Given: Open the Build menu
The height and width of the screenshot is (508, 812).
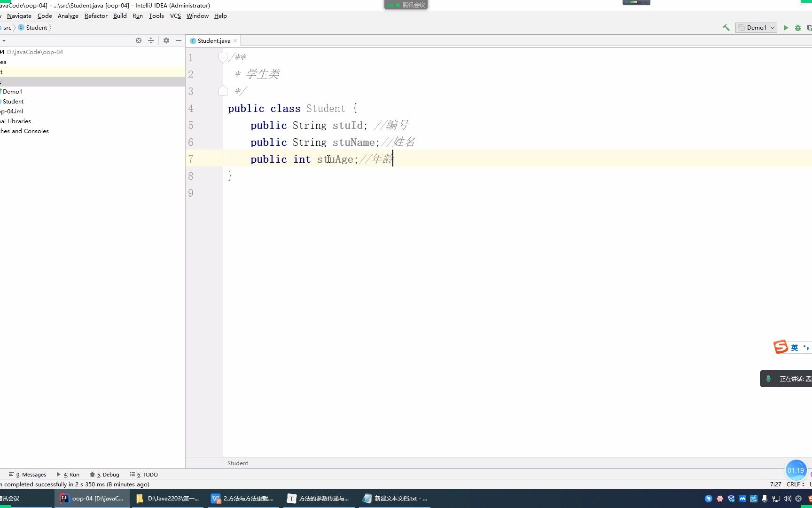Looking at the screenshot, I should click(120, 16).
